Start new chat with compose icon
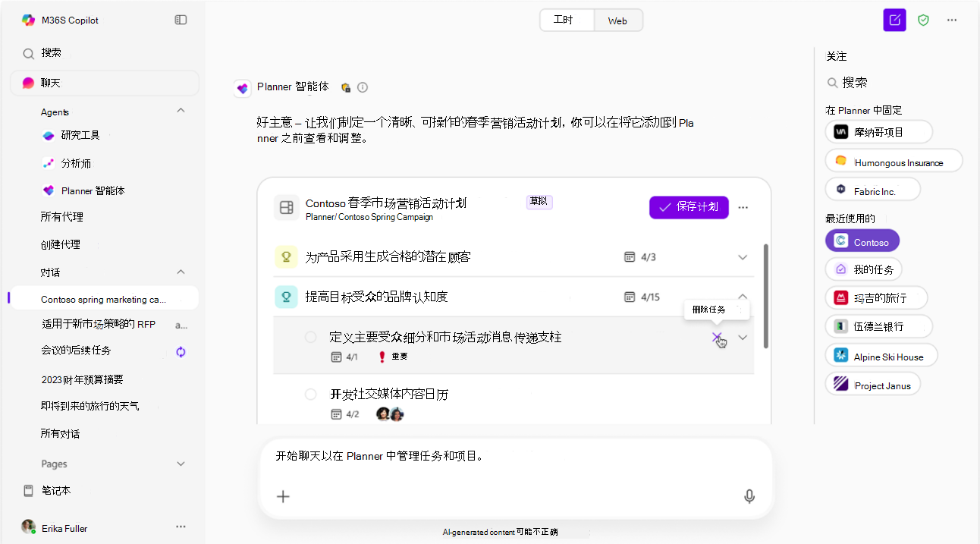This screenshot has height=544, width=980. 895,20
